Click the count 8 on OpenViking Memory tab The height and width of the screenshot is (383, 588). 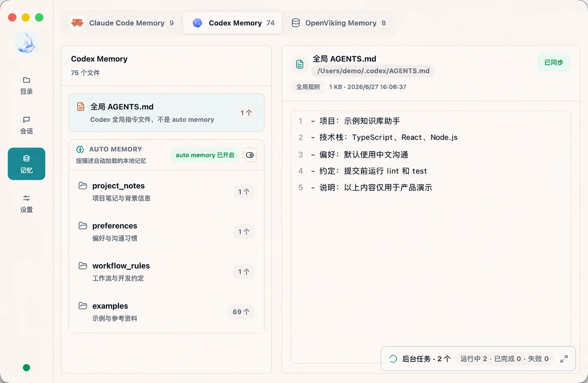coord(383,23)
